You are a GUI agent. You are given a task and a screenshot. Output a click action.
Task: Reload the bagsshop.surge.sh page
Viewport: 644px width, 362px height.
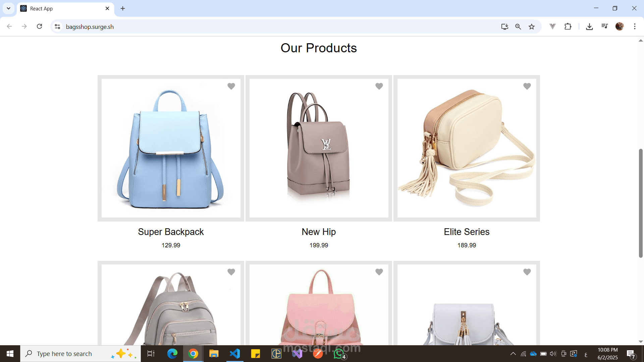pyautogui.click(x=39, y=26)
